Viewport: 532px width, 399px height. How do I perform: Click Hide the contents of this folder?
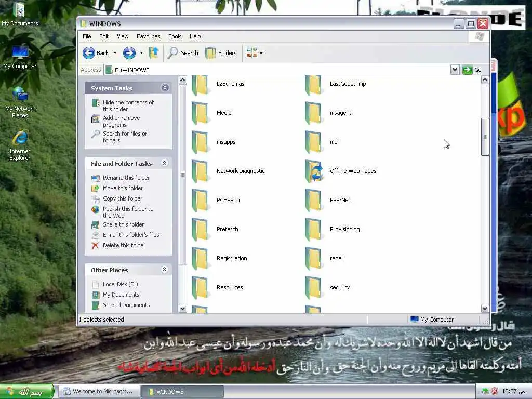tap(123, 105)
